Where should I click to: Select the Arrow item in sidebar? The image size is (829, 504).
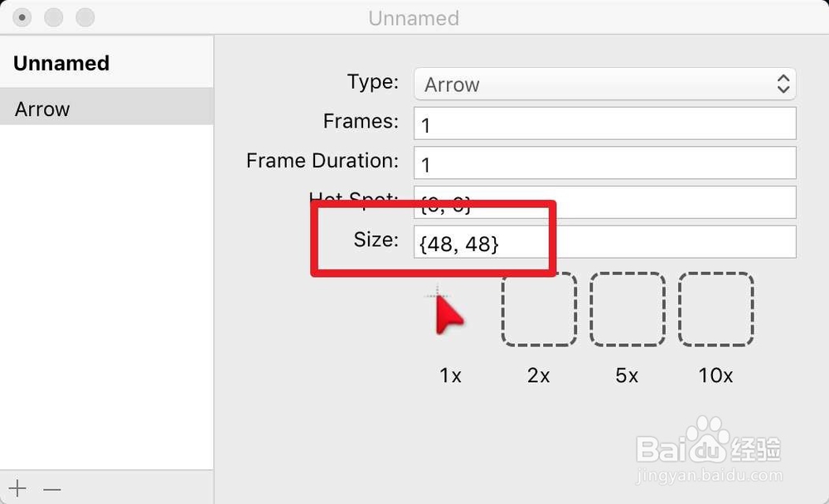point(106,109)
